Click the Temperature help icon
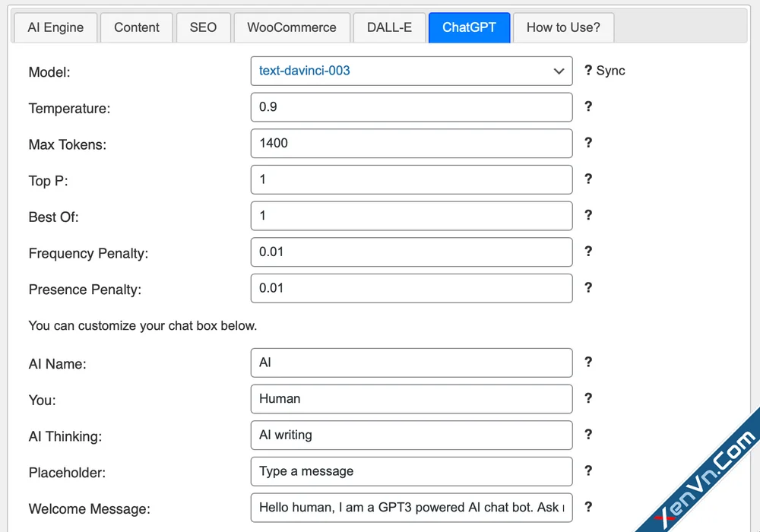The image size is (760, 532). 588,106
